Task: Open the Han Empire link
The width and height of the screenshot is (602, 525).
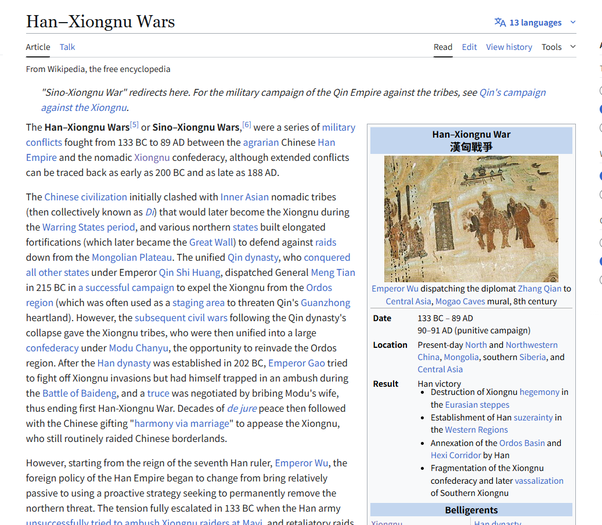Action: pos(326,142)
